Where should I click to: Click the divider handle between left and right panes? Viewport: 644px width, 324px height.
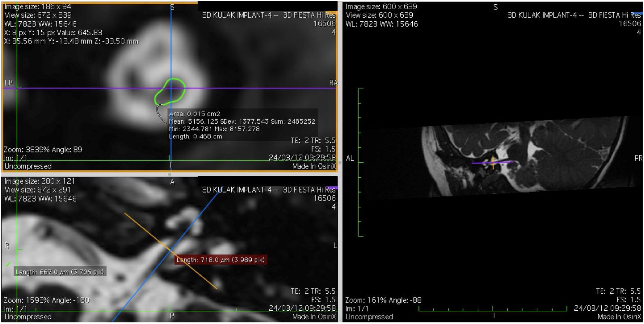pyautogui.click(x=340, y=163)
